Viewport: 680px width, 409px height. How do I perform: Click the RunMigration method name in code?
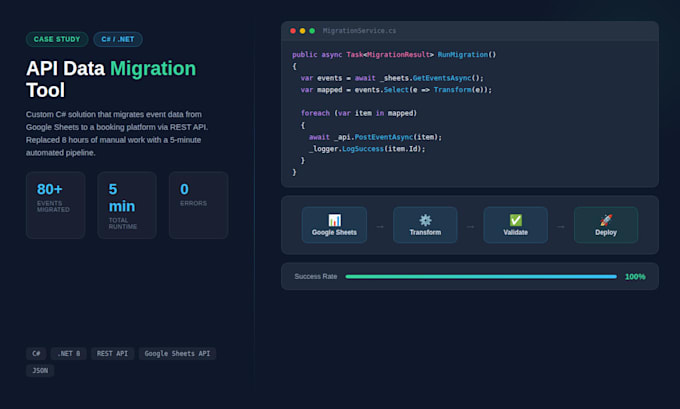(x=463, y=55)
